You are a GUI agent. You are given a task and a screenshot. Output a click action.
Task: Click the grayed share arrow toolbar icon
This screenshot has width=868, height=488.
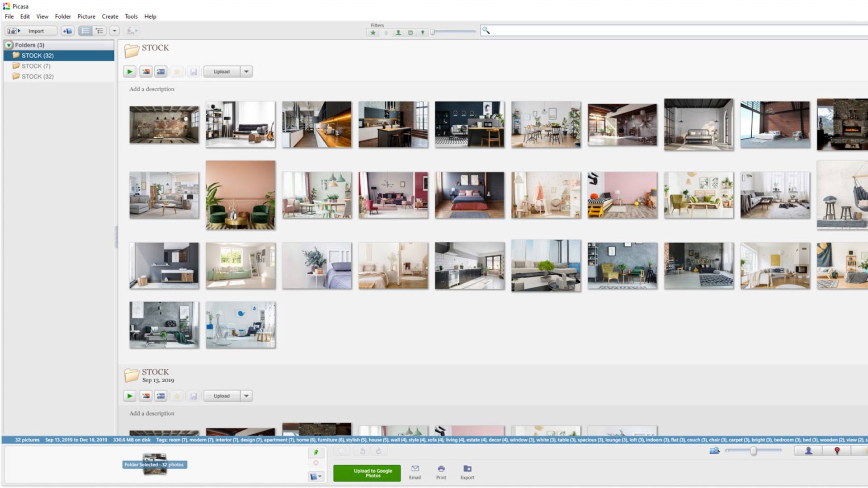132,31
